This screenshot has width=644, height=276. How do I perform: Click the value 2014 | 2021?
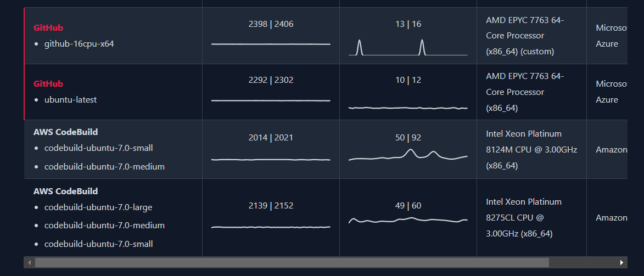tap(271, 138)
